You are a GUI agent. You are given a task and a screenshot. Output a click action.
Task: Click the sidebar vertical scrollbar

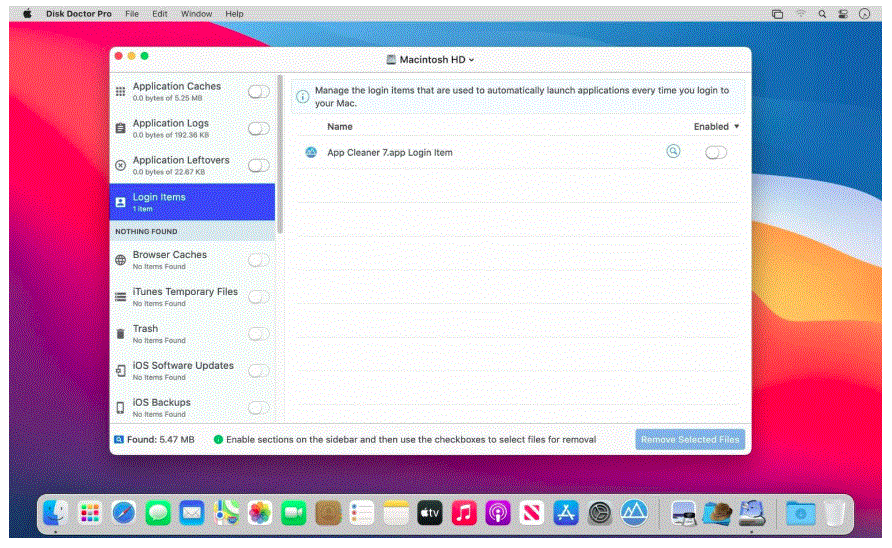[x=279, y=154]
